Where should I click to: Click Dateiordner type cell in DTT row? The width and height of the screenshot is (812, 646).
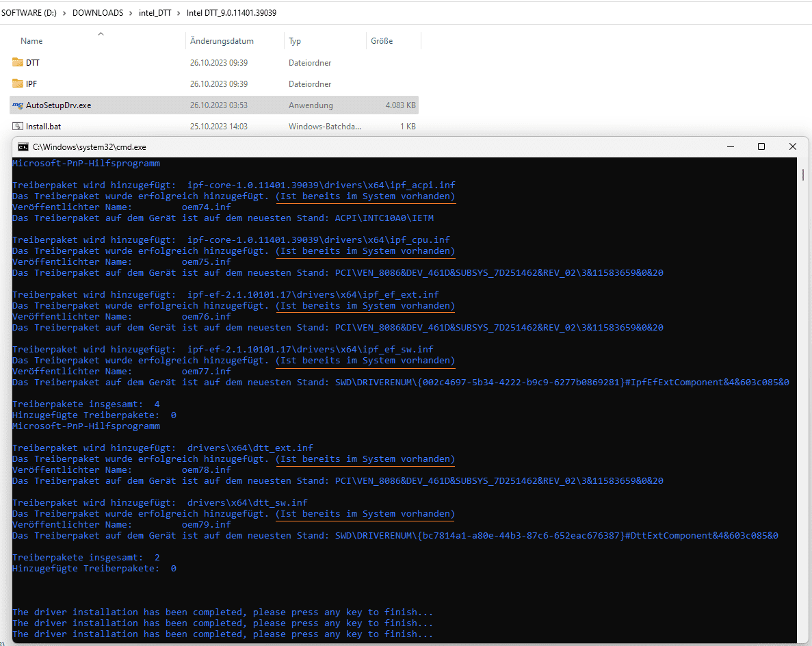(x=310, y=63)
